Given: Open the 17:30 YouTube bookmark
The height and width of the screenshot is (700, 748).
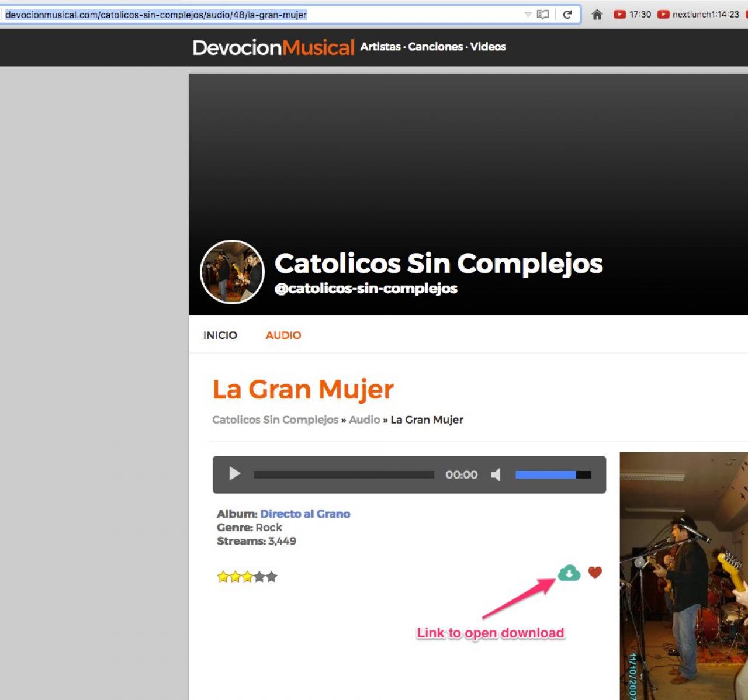Looking at the screenshot, I should [632, 15].
